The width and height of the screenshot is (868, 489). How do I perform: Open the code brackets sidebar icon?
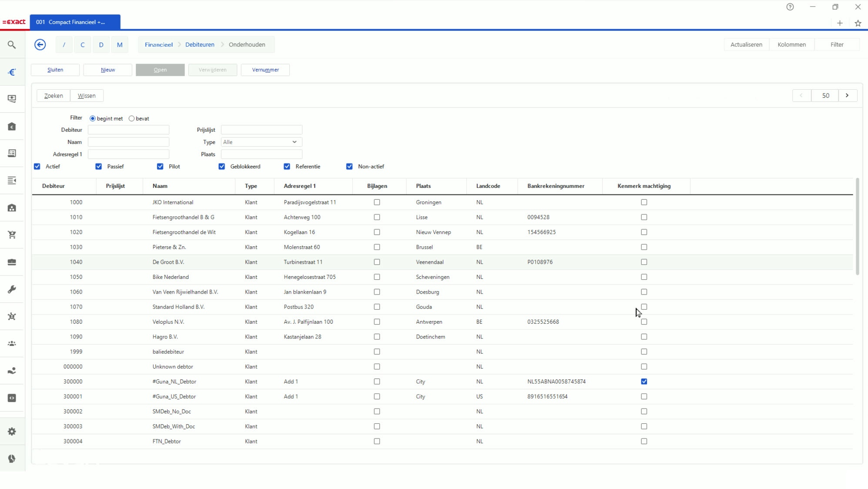tap(12, 398)
